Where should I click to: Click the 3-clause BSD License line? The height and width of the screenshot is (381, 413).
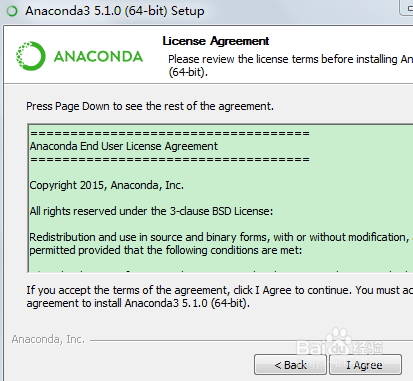[x=151, y=211]
